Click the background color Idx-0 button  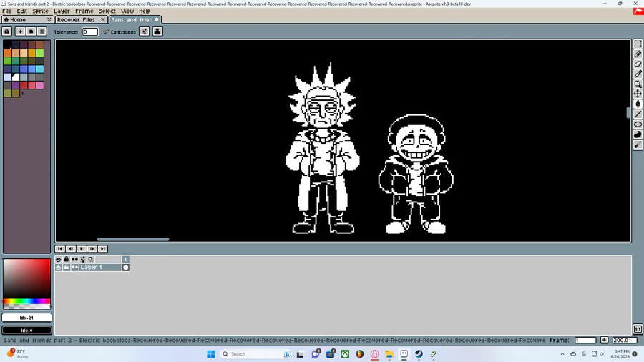coord(26,330)
